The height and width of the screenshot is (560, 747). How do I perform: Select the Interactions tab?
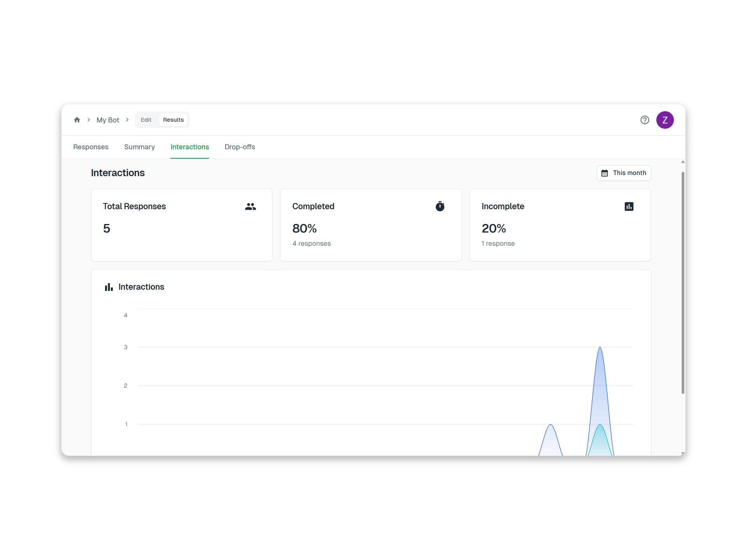pos(189,147)
